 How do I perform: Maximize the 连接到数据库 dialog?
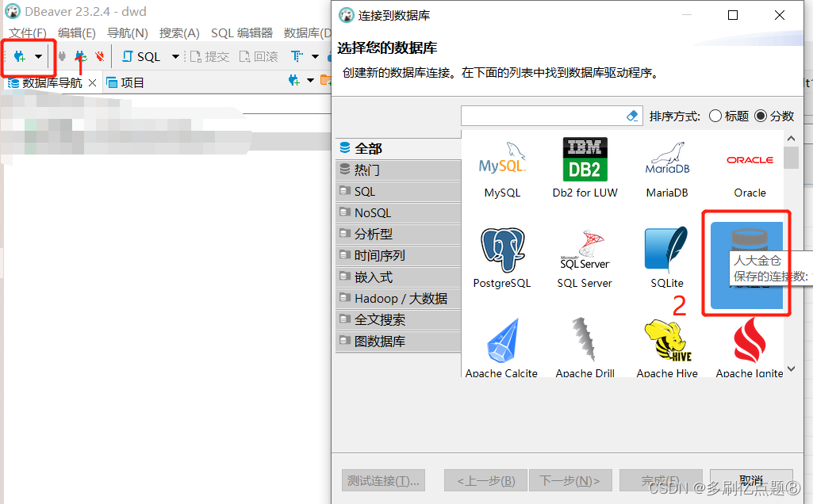coord(733,15)
